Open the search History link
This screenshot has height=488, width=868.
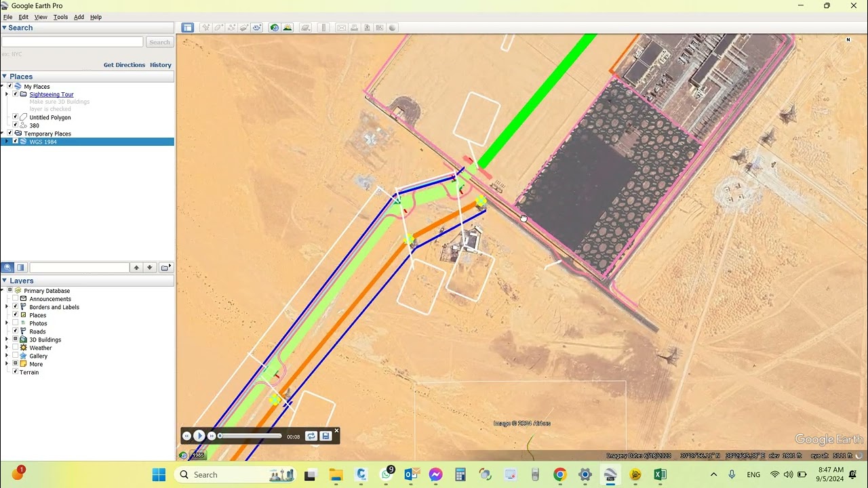[x=161, y=65]
